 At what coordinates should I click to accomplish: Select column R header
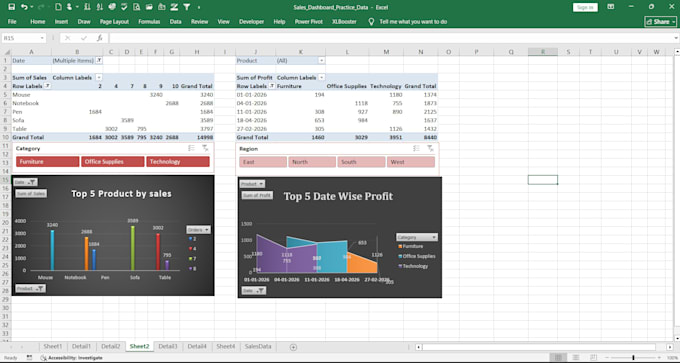point(543,52)
